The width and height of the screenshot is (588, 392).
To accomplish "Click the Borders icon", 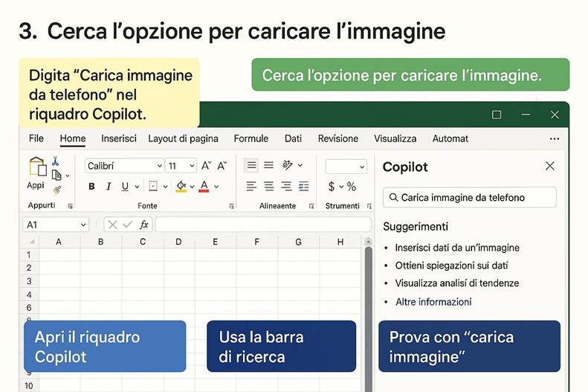I will (153, 186).
